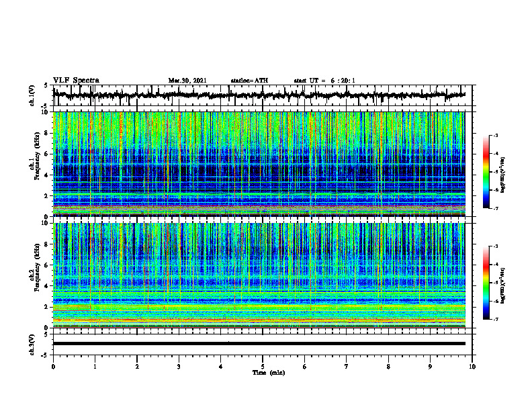Click the ch.1 spectrogram color scale bar
This screenshot has height=411, width=532.
point(486,172)
